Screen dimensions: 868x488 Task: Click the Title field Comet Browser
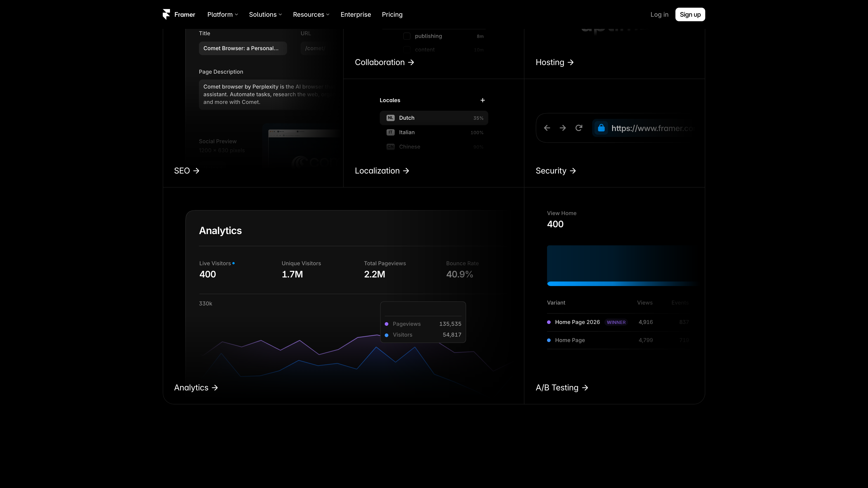click(x=243, y=48)
